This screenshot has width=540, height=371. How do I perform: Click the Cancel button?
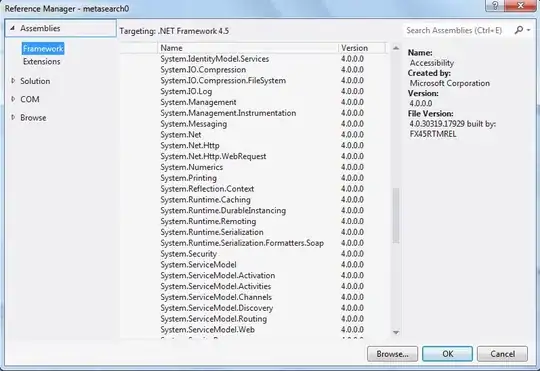coord(502,354)
